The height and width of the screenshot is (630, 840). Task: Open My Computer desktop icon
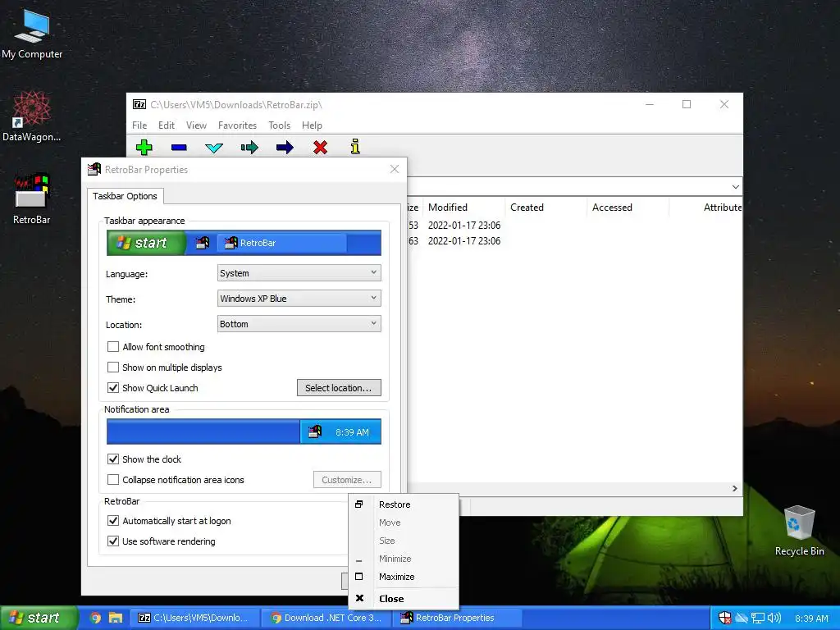tap(32, 34)
